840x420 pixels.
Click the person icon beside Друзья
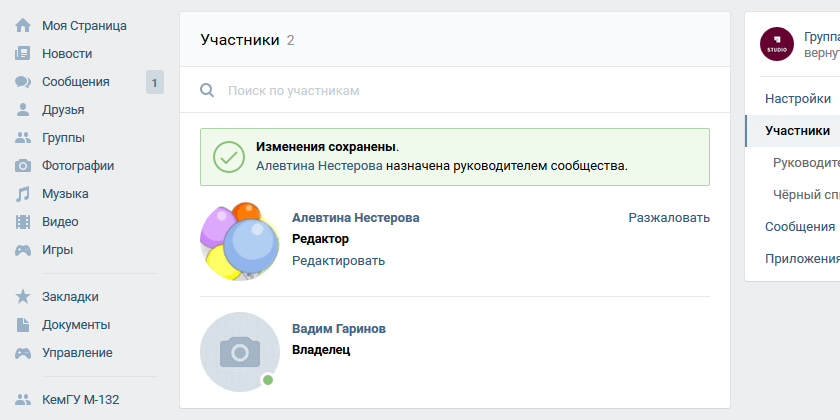[x=22, y=110]
